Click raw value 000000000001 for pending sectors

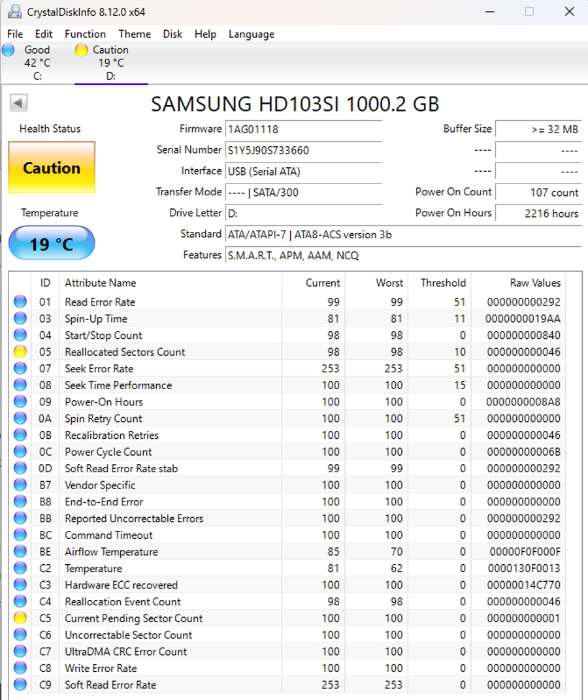point(524,618)
